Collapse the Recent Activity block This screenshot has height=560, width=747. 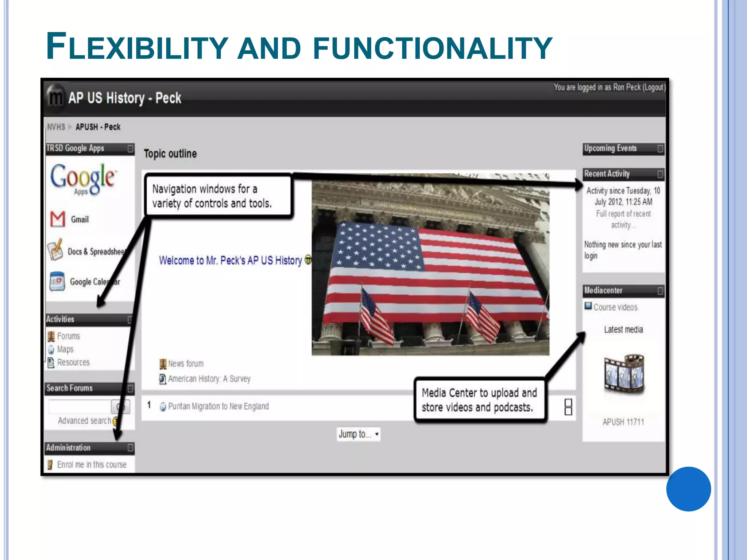point(660,174)
